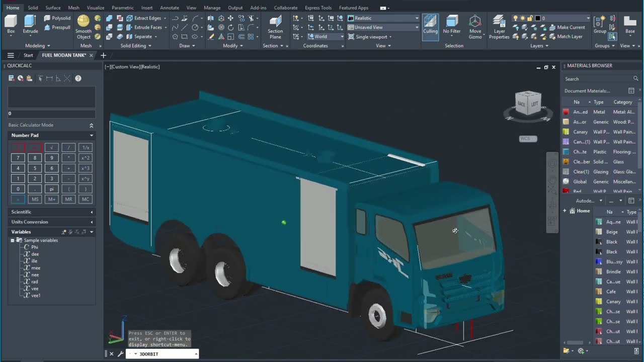The height and width of the screenshot is (362, 644).
Task: Select the Box modeling tool
Action: pos(11,24)
